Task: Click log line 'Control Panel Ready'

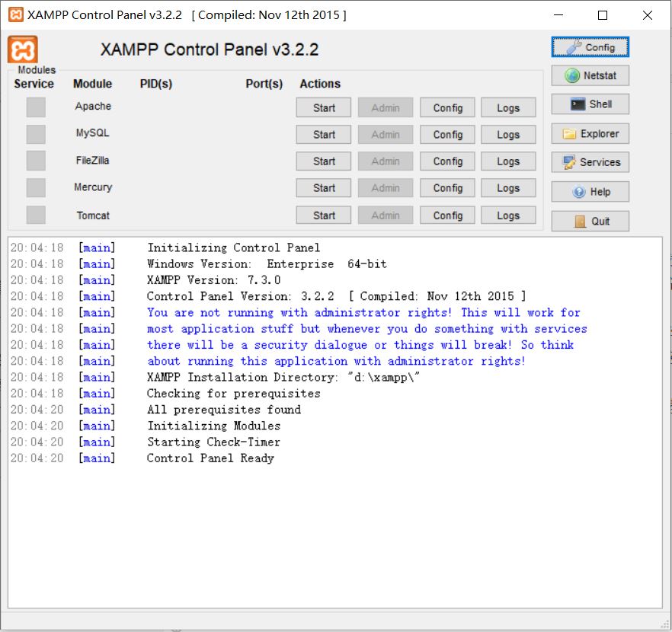Action: [210, 458]
